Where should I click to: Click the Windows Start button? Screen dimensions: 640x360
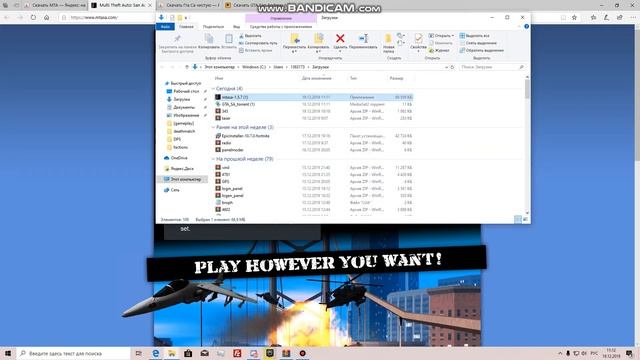[7, 353]
